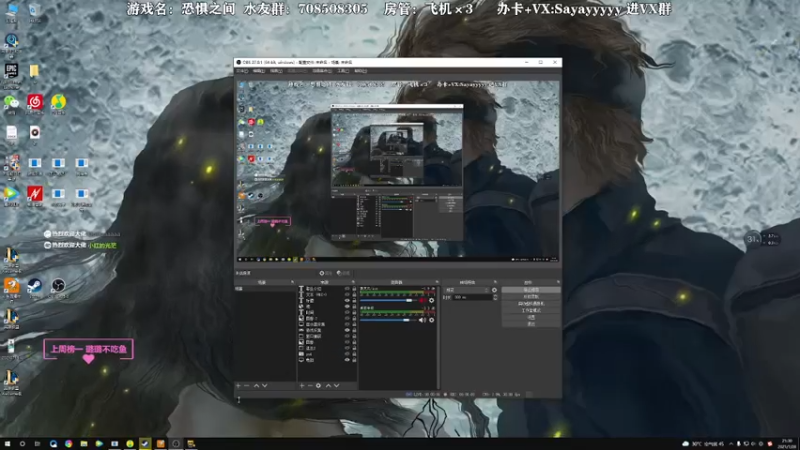Move scene up in Scenes dock
Viewport: 800px width, 450px height.
[x=256, y=386]
